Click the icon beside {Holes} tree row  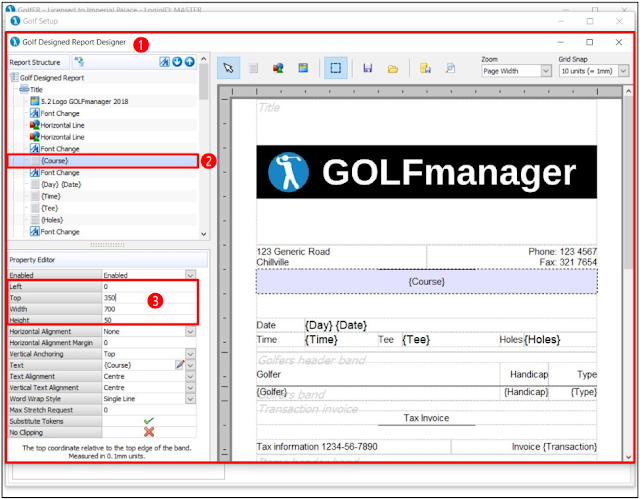point(36,220)
